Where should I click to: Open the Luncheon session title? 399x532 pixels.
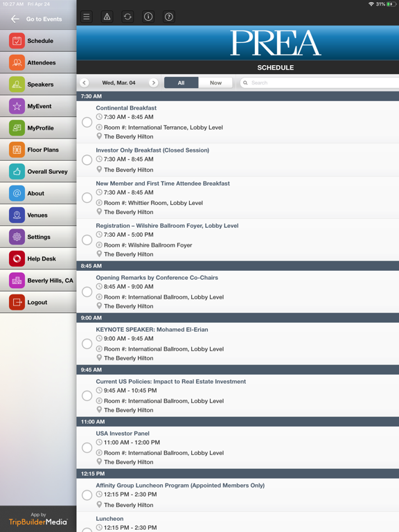(109, 518)
